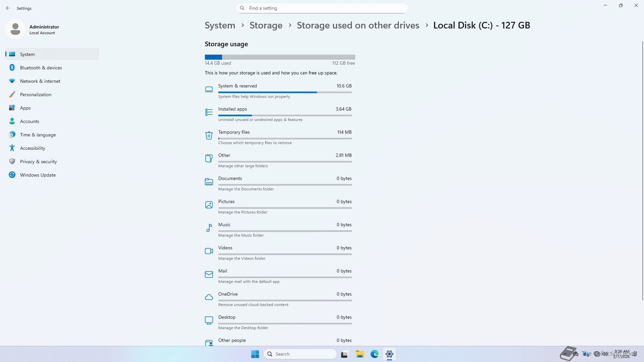Open Installed apps list icon
This screenshot has width=644, height=362.
coord(209,112)
